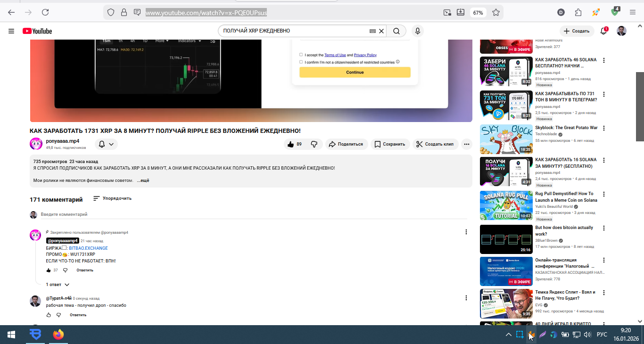The height and width of the screenshot is (344, 644).
Task: Expand the description with ...ещё
Action: (143, 180)
